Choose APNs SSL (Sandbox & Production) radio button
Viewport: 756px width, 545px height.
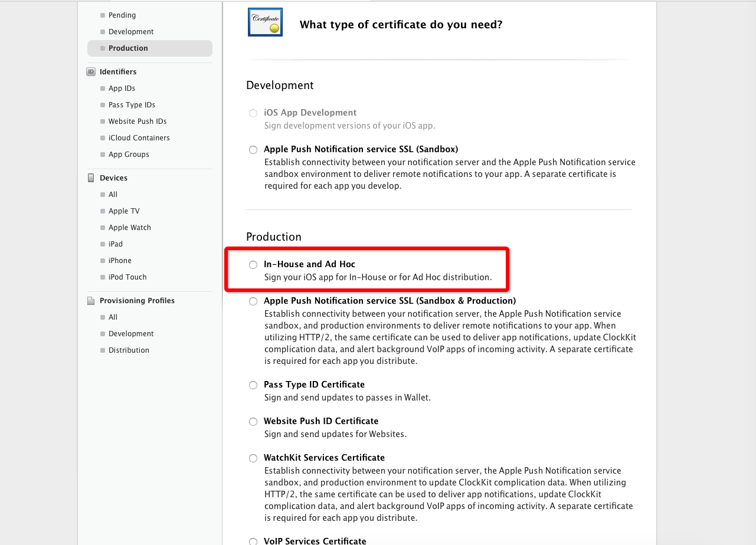tap(253, 301)
